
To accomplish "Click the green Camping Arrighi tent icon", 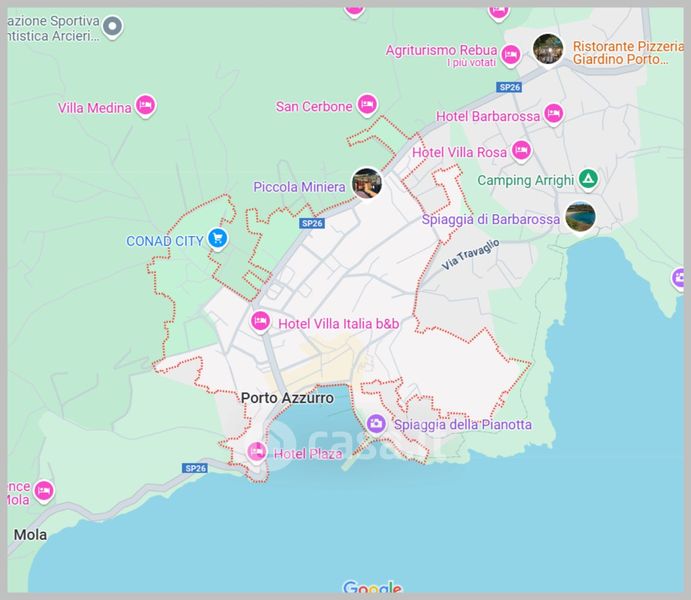I will coord(589,179).
